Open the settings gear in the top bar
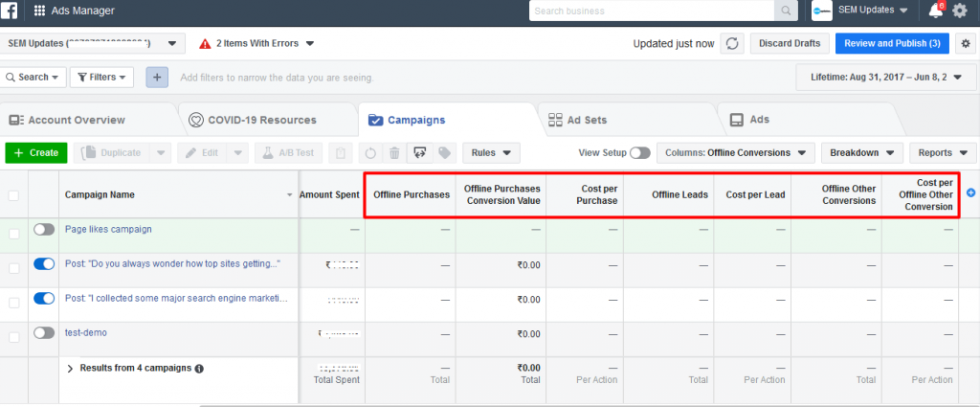The image size is (980, 407). coord(959,11)
